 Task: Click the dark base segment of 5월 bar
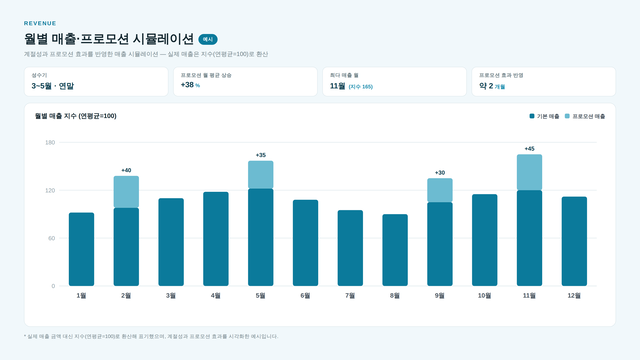[x=261, y=237]
